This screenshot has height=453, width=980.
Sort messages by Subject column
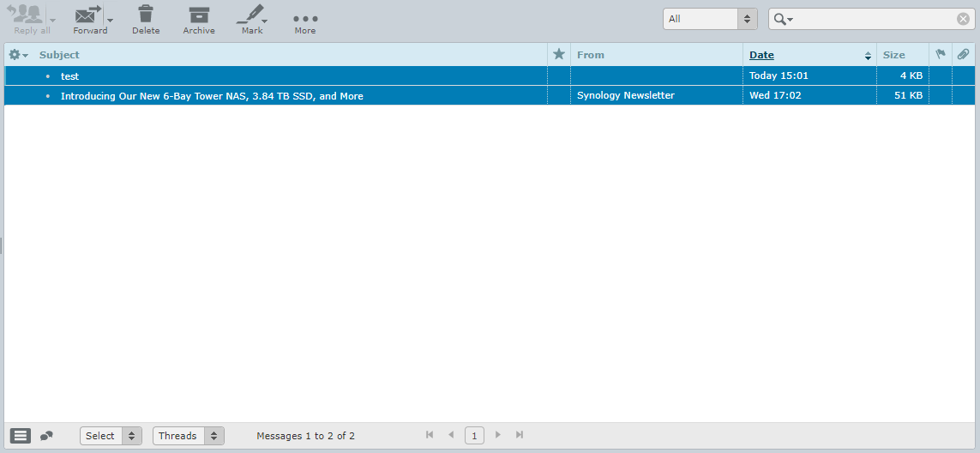point(59,55)
